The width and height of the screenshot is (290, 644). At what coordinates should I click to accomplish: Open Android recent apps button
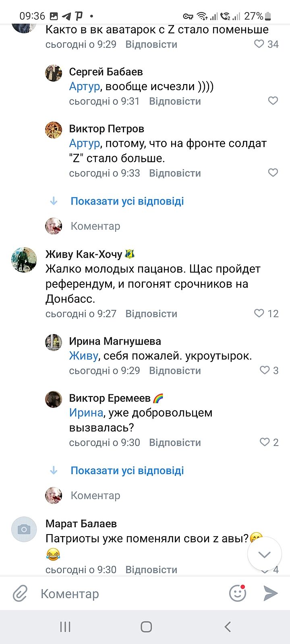coord(65,627)
